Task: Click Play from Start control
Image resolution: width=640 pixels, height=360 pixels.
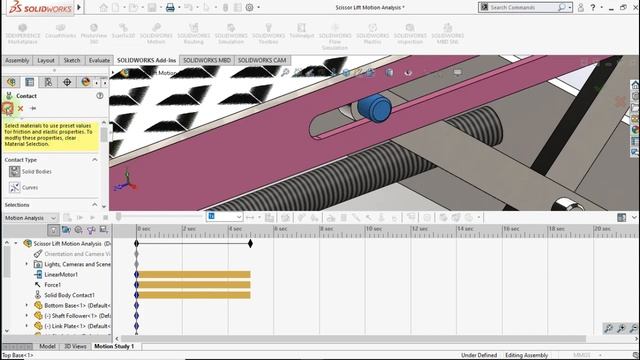Action: coord(80,218)
